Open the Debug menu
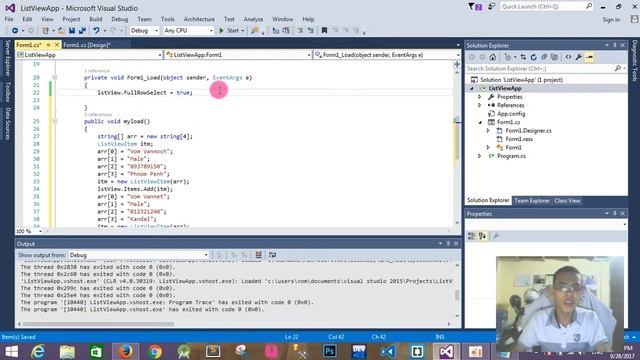This screenshot has height=360, width=640. coord(119,19)
